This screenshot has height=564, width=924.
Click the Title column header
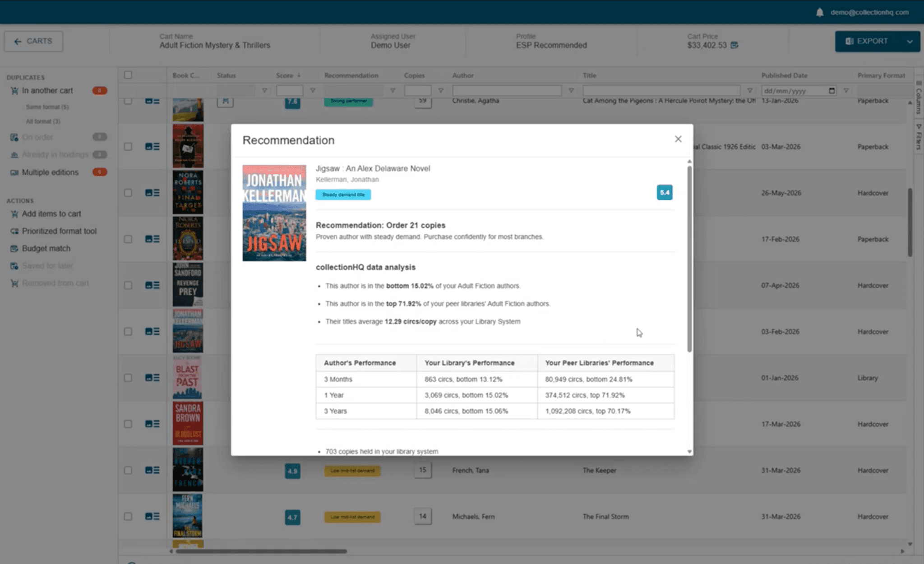pos(589,75)
